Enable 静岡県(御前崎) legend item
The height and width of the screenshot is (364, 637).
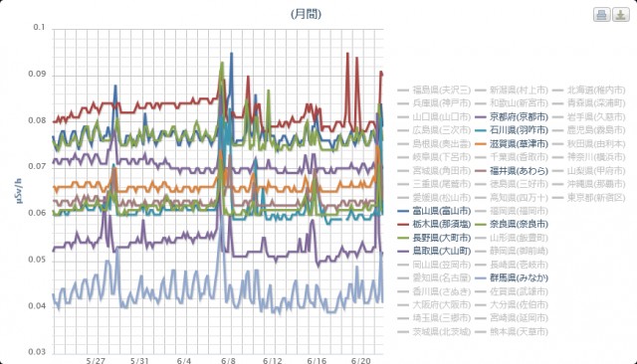click(x=512, y=251)
